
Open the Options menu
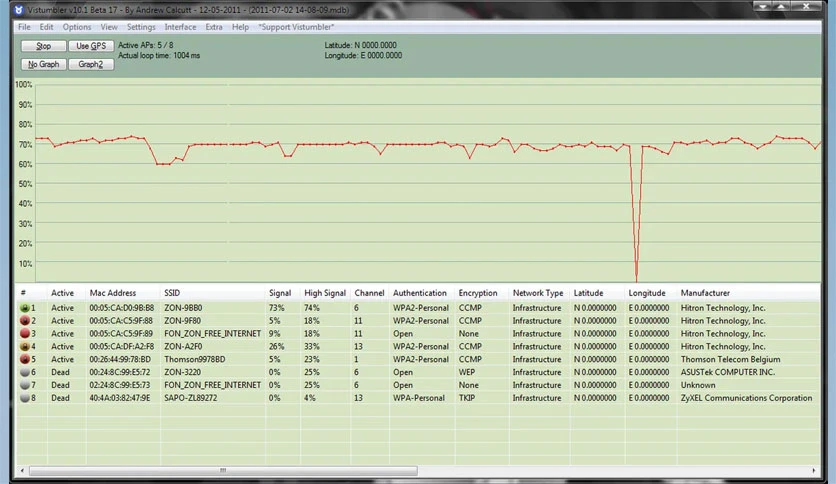click(77, 27)
